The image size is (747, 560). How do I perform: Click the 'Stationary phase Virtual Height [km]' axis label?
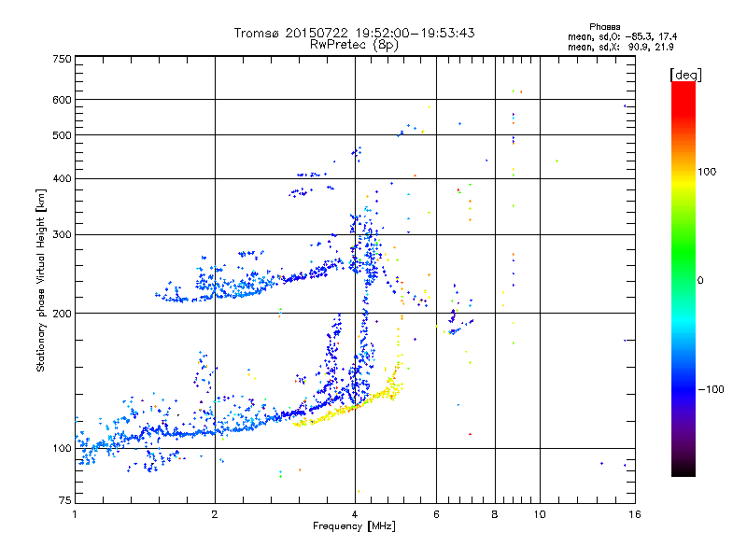click(x=41, y=280)
